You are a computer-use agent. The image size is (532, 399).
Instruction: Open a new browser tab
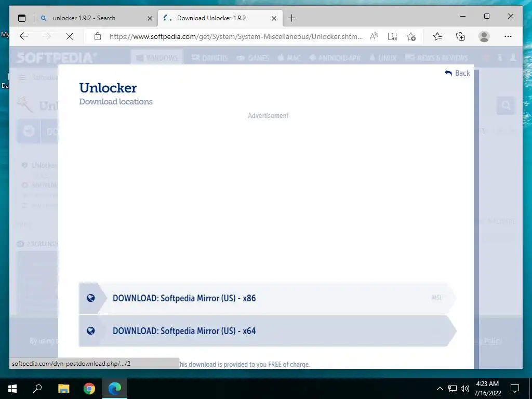point(291,18)
